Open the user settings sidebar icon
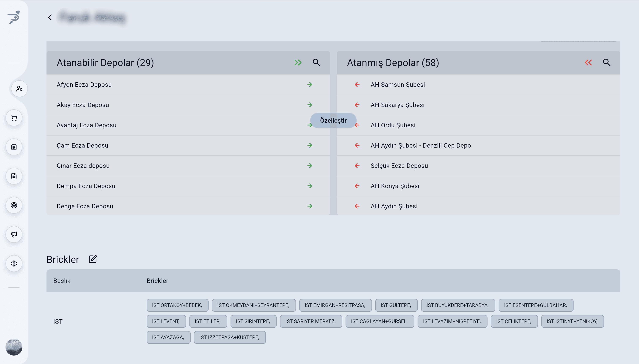 (x=19, y=89)
